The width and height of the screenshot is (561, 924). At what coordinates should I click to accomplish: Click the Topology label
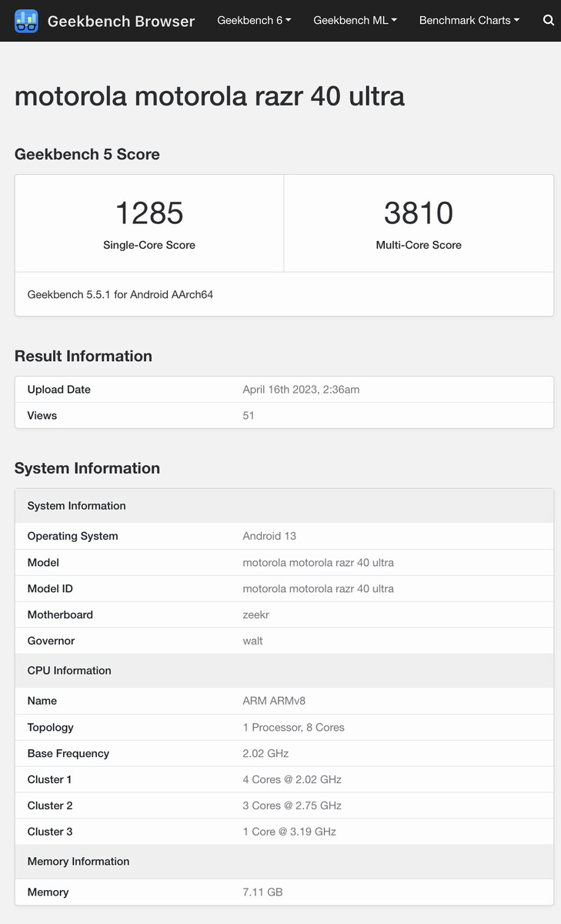[x=51, y=727]
